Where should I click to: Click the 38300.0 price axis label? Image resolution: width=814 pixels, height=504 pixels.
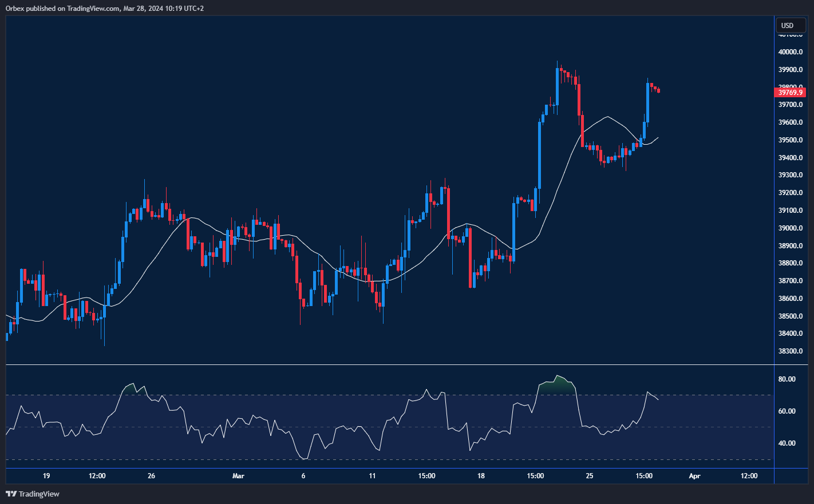point(790,351)
